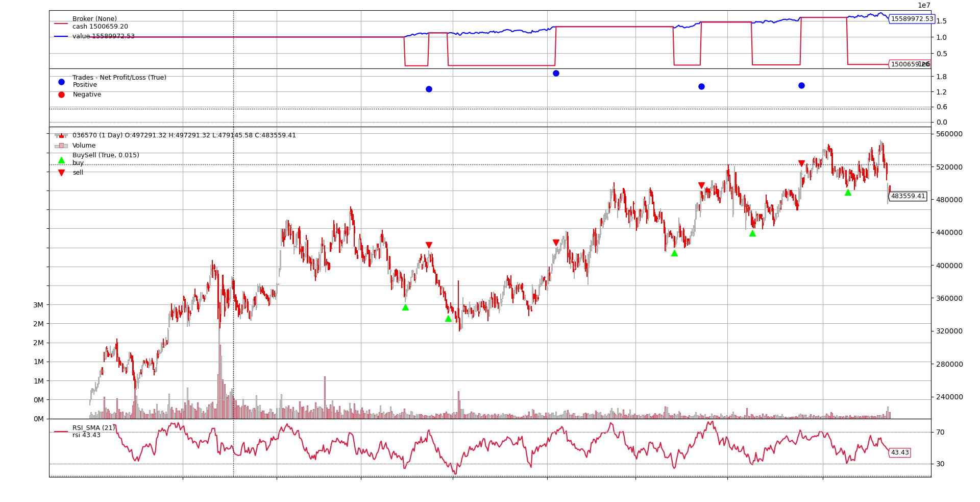Click the blue Positive dot in the legend
980x502 pixels.
tap(61, 82)
